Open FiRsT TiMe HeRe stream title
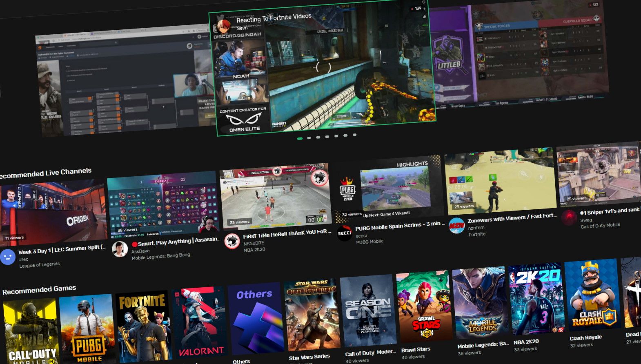 point(287,234)
